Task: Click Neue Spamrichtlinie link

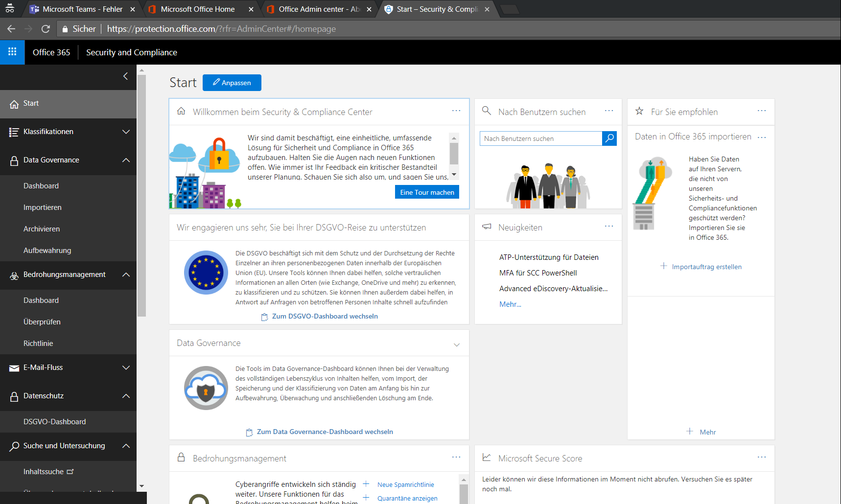Action: point(405,484)
